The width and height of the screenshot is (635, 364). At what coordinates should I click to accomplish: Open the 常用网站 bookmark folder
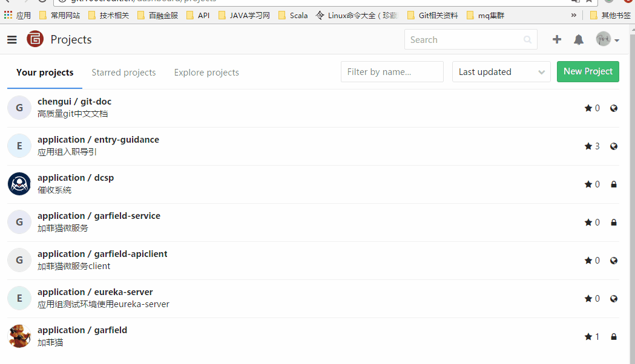[60, 15]
